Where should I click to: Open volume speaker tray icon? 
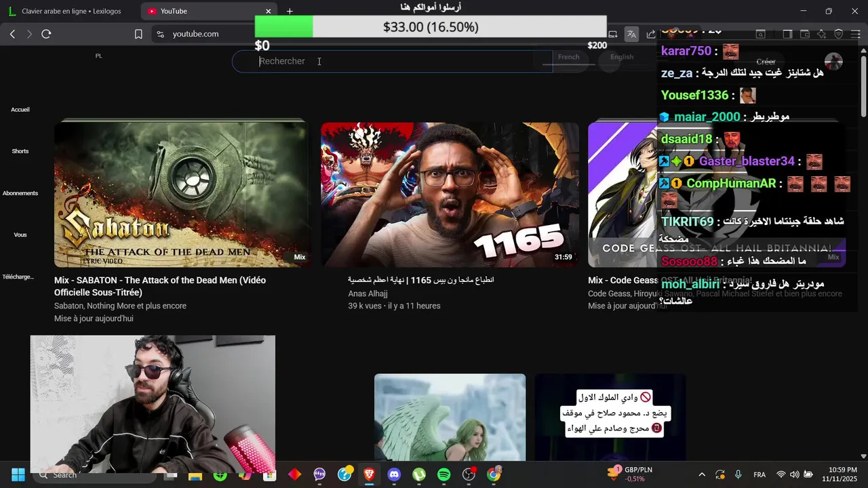pyautogui.click(x=794, y=474)
